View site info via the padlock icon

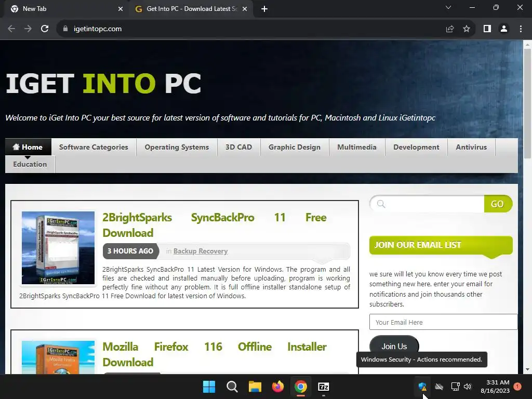(x=65, y=29)
